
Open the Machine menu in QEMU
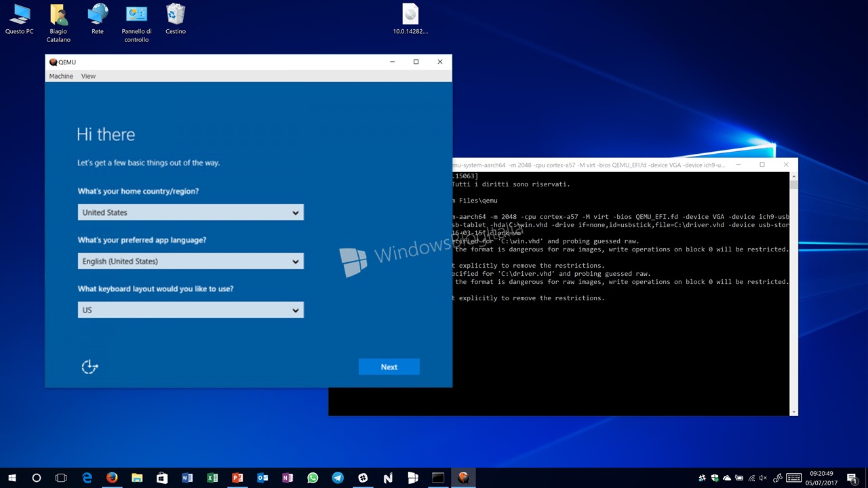(x=61, y=76)
